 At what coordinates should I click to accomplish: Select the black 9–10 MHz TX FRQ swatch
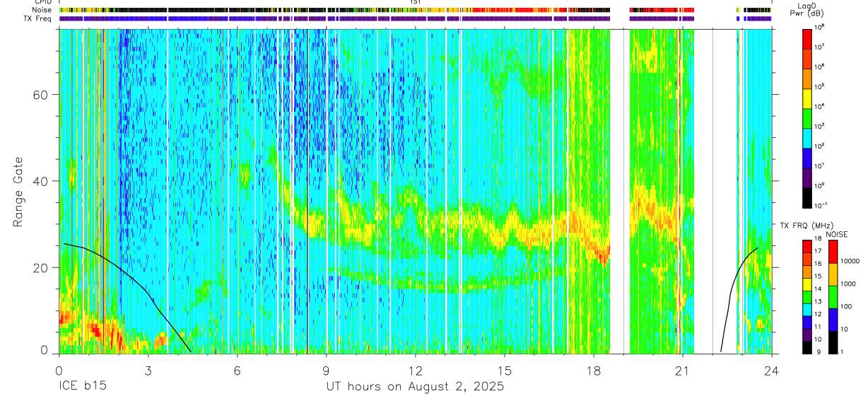807,346
